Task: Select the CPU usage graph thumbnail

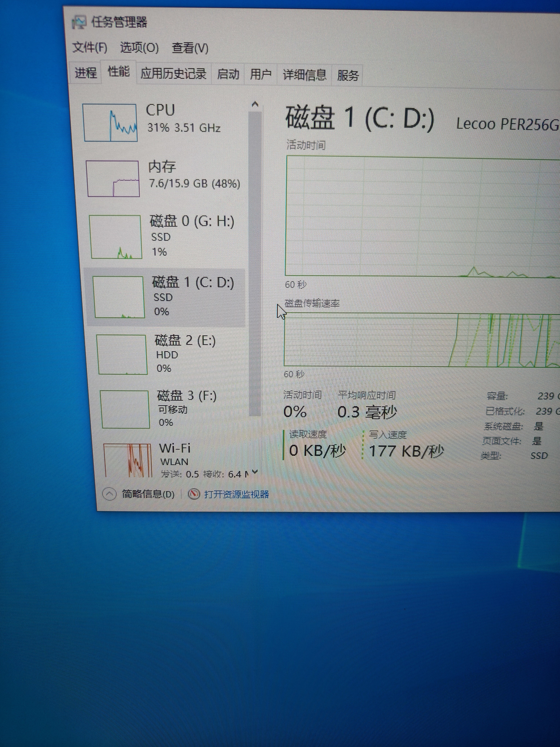Action: click(110, 123)
